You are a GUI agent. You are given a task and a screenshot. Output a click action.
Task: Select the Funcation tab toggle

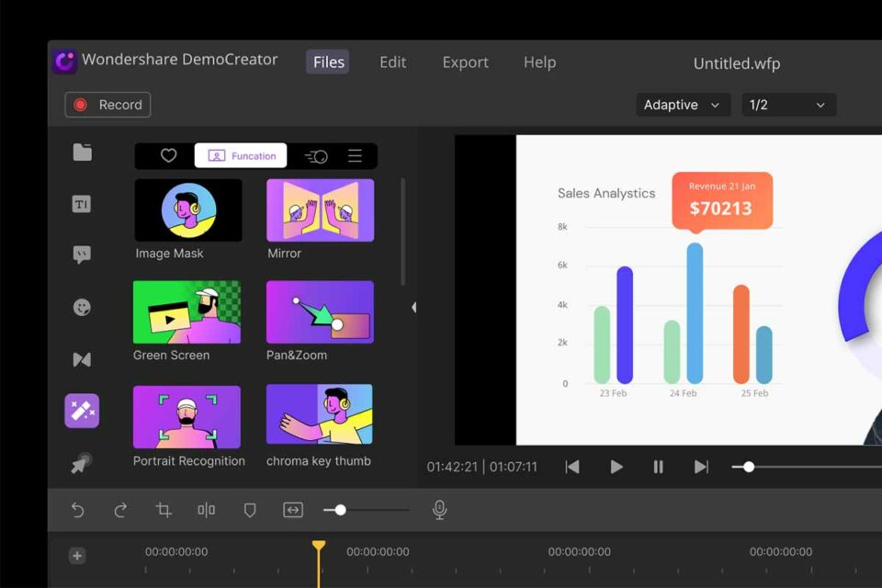(241, 155)
